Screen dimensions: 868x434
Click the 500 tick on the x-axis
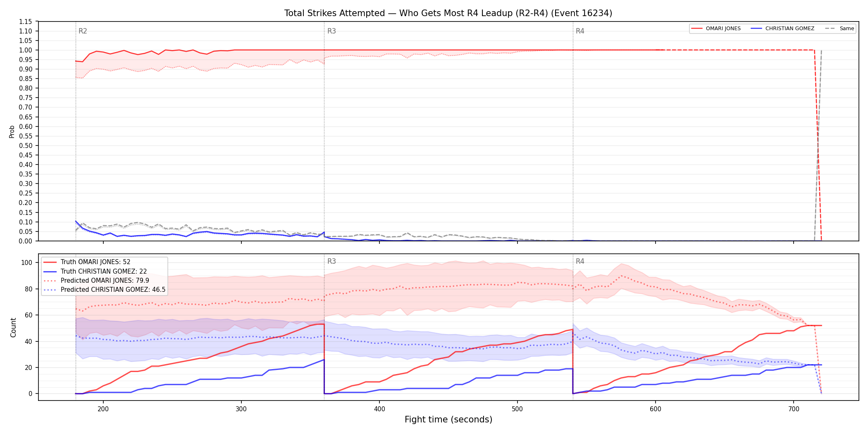tap(517, 409)
